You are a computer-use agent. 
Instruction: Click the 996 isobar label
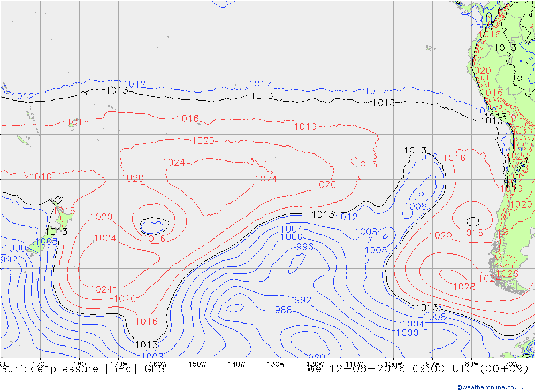[x=305, y=247]
